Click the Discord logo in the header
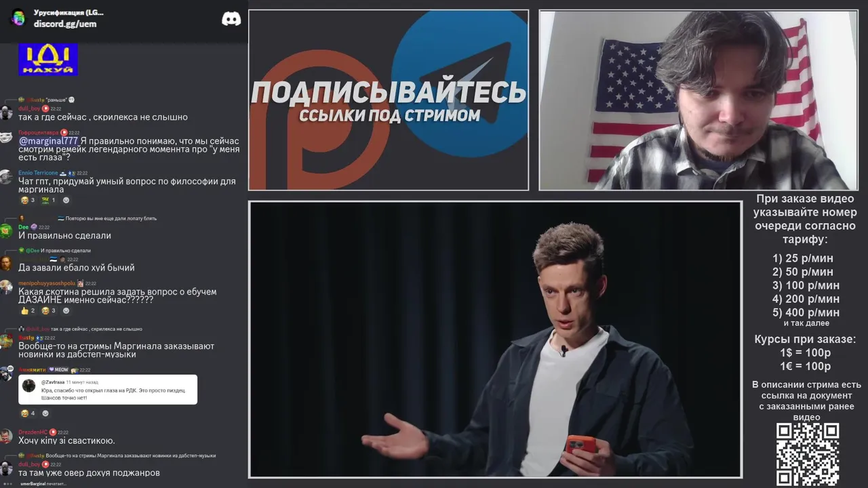 pos(231,19)
